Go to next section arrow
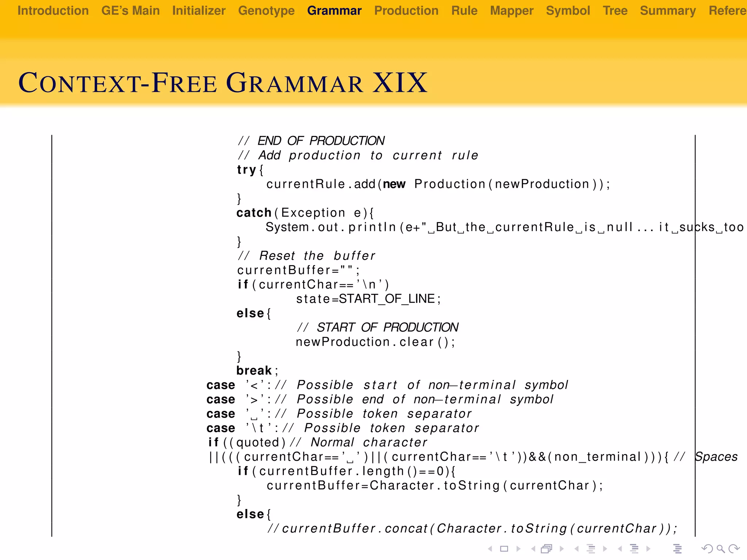 coord(649,549)
